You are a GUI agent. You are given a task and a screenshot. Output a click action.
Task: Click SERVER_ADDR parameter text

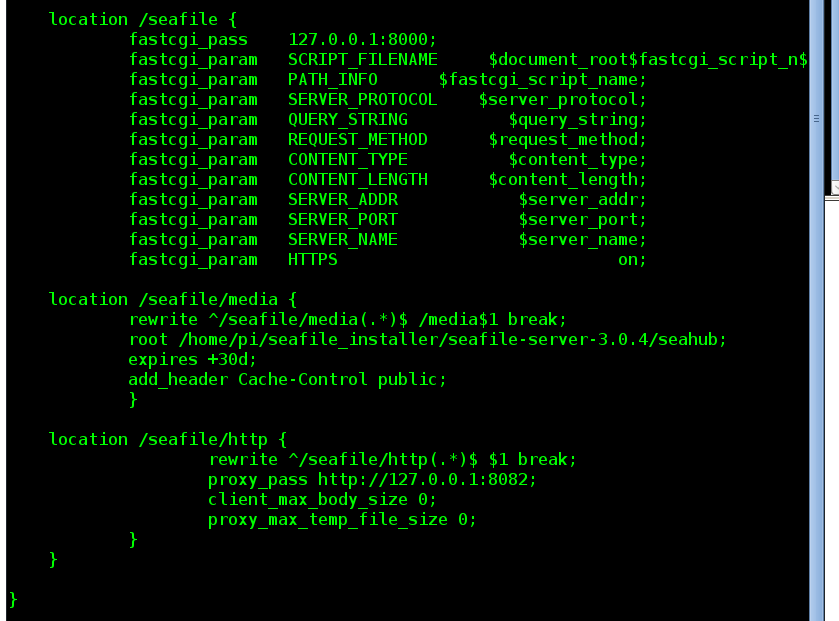[x=343, y=200]
